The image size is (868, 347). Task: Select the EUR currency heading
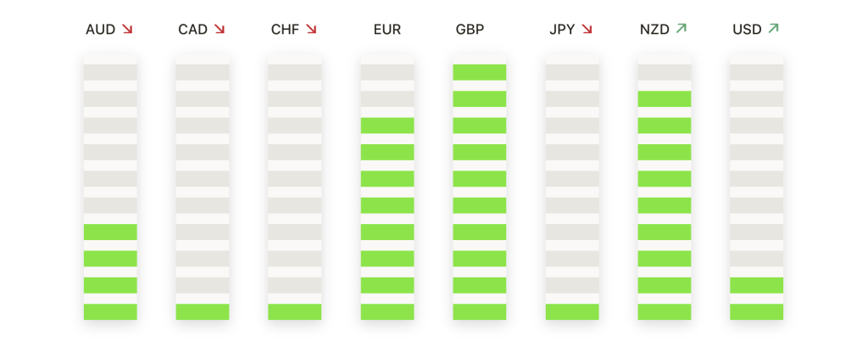(387, 30)
